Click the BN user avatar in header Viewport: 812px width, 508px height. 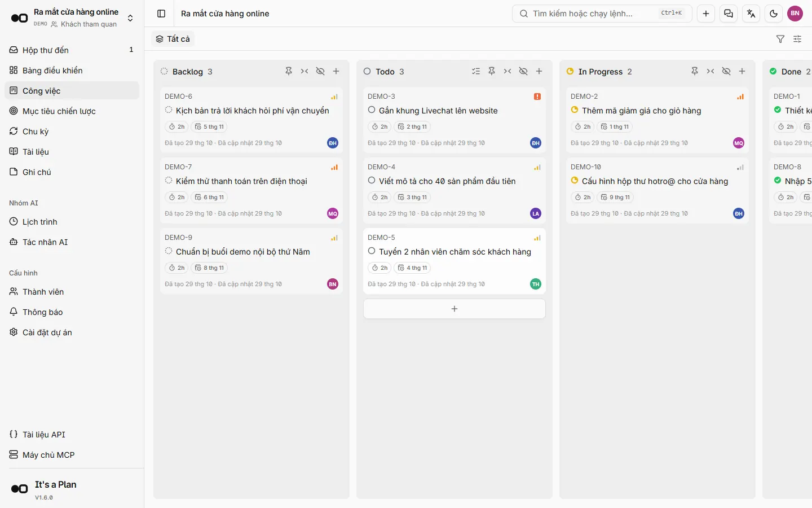[795, 14]
